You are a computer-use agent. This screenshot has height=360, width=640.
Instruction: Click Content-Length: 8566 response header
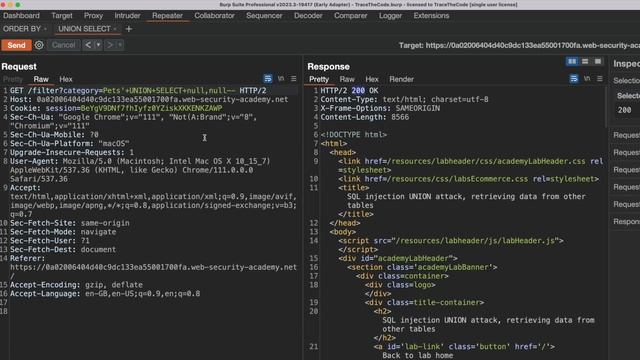point(364,117)
